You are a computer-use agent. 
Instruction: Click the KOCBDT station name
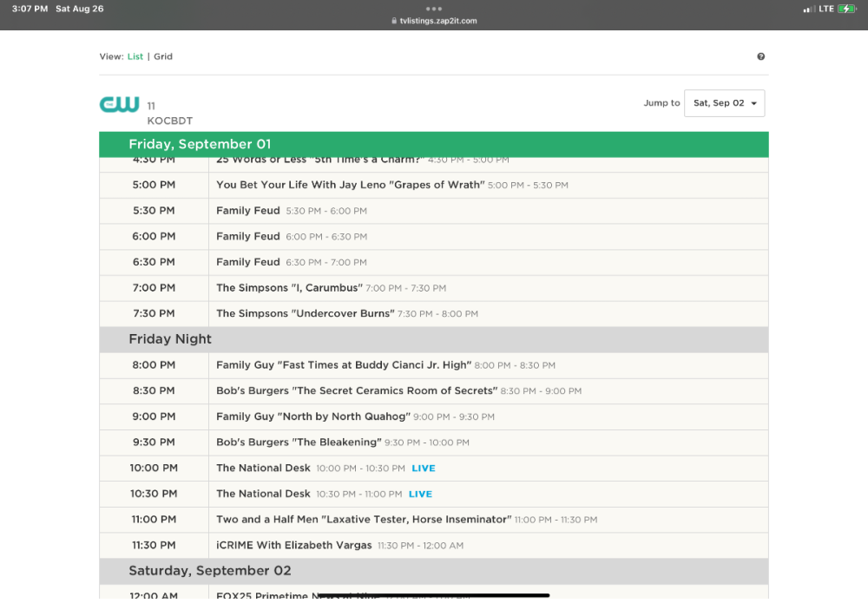tap(170, 121)
